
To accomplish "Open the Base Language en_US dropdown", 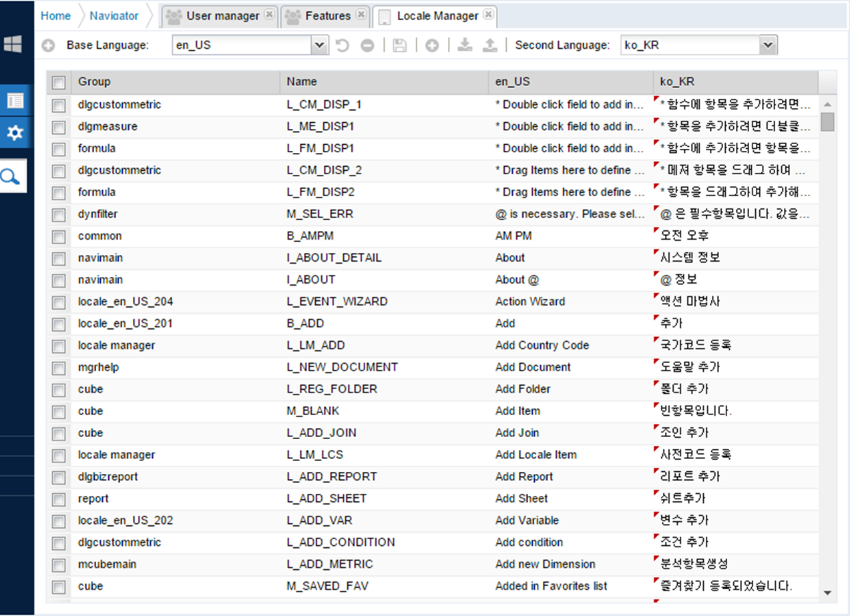I will pos(320,45).
